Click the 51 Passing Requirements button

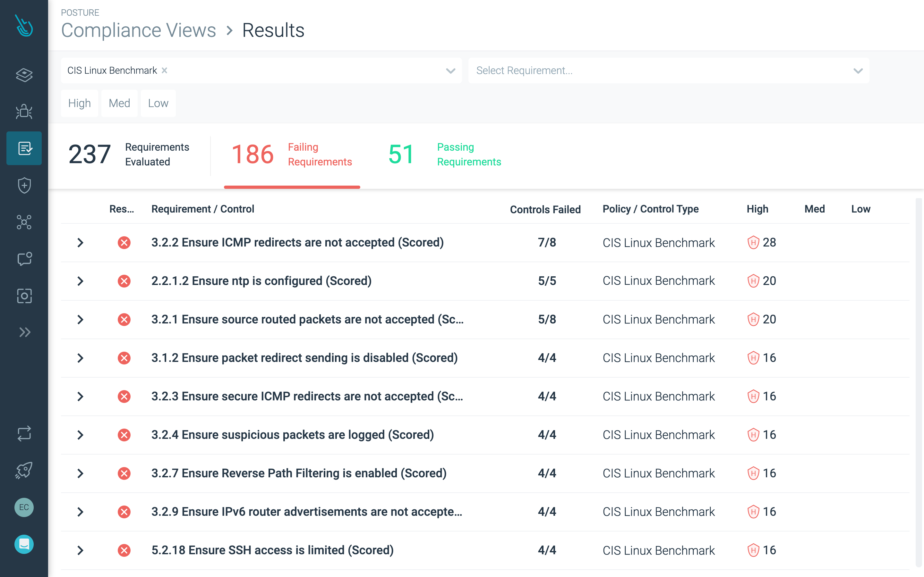tap(439, 154)
